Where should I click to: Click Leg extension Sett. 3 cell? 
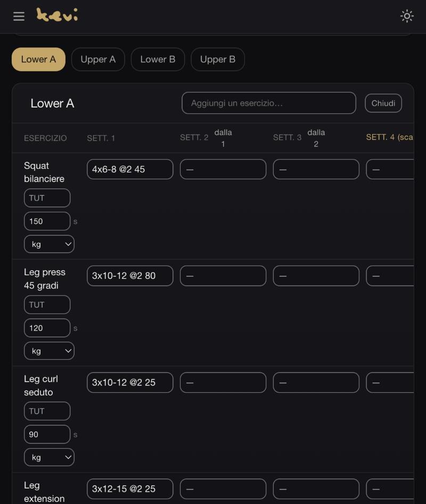[316, 489]
